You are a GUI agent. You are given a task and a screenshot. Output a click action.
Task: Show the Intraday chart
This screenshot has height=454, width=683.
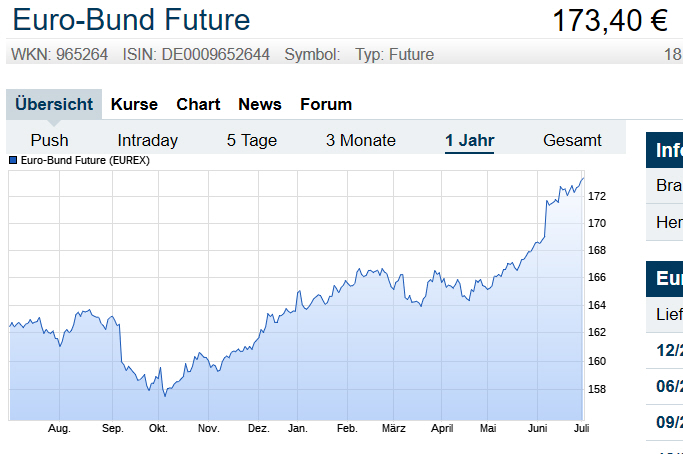pyautogui.click(x=147, y=140)
